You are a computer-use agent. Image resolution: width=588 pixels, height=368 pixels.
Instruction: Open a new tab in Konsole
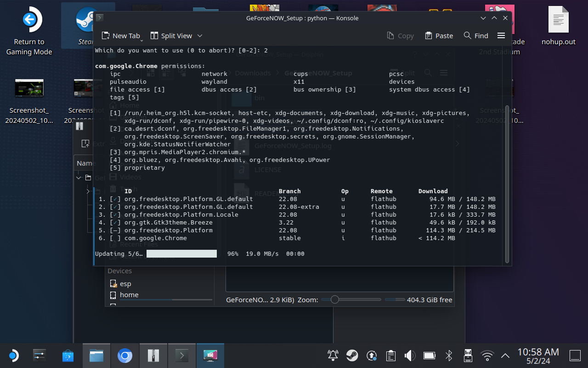(120, 35)
